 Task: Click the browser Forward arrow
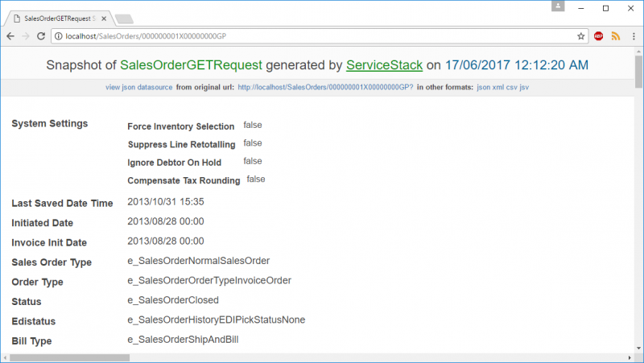click(27, 36)
